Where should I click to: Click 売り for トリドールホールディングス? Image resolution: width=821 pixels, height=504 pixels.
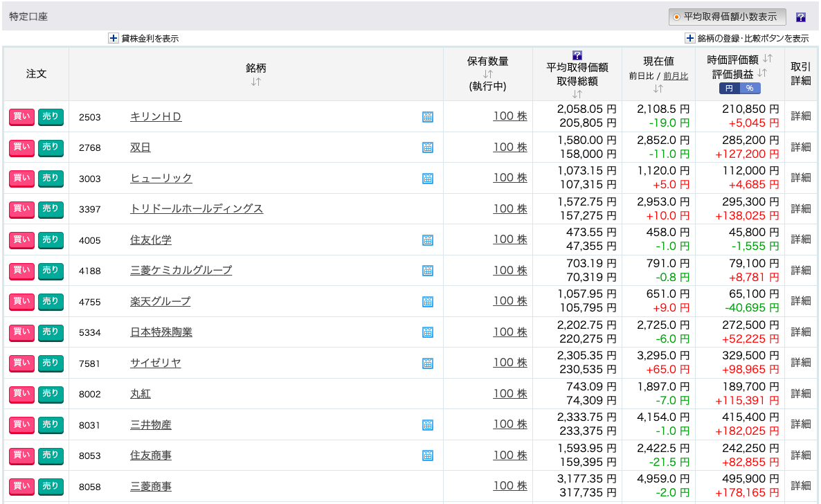click(51, 209)
